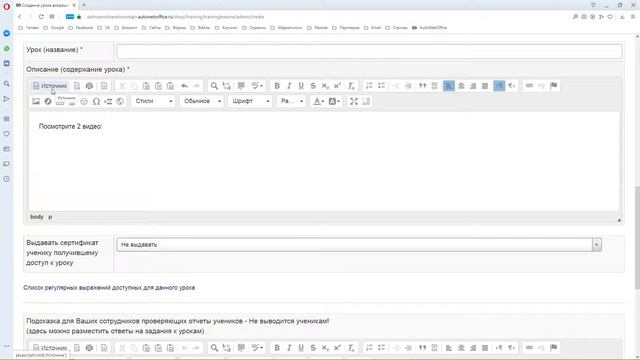Insert bulleted list in description editor

click(381, 86)
